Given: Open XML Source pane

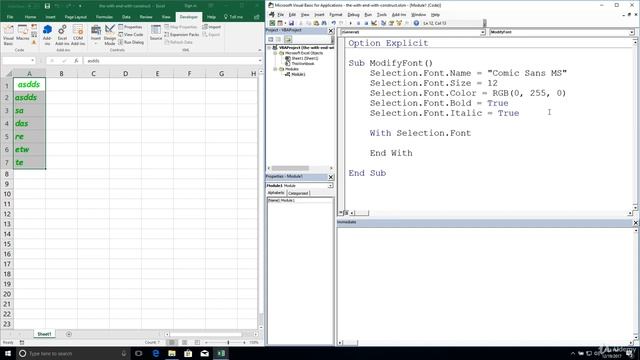Looking at the screenshot, I should 156,33.
